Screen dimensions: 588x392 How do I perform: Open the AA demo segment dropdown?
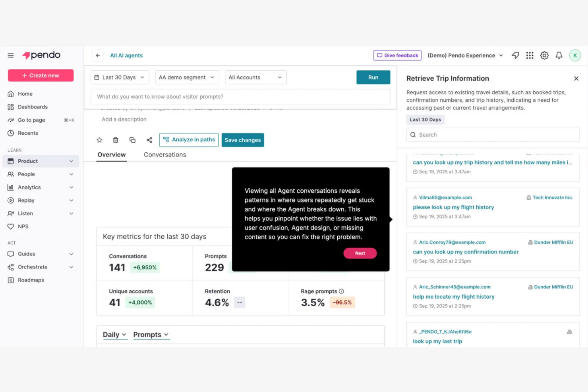pyautogui.click(x=187, y=77)
